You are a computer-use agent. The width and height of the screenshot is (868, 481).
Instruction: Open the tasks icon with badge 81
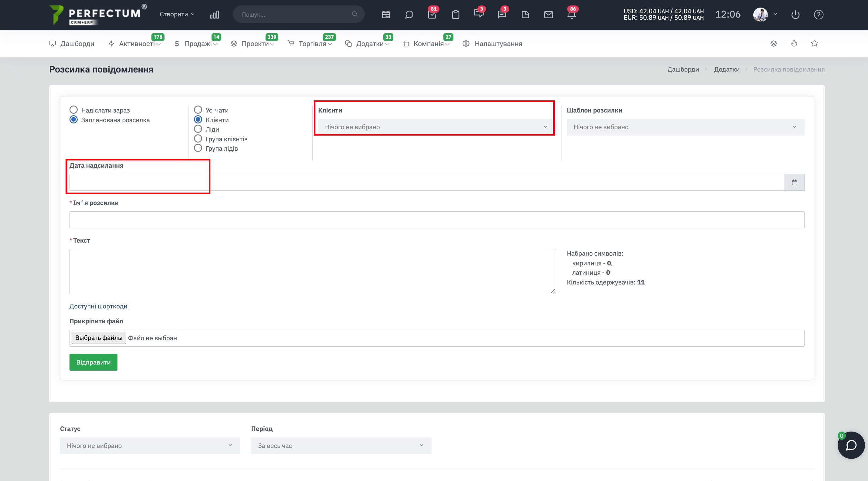click(x=432, y=15)
